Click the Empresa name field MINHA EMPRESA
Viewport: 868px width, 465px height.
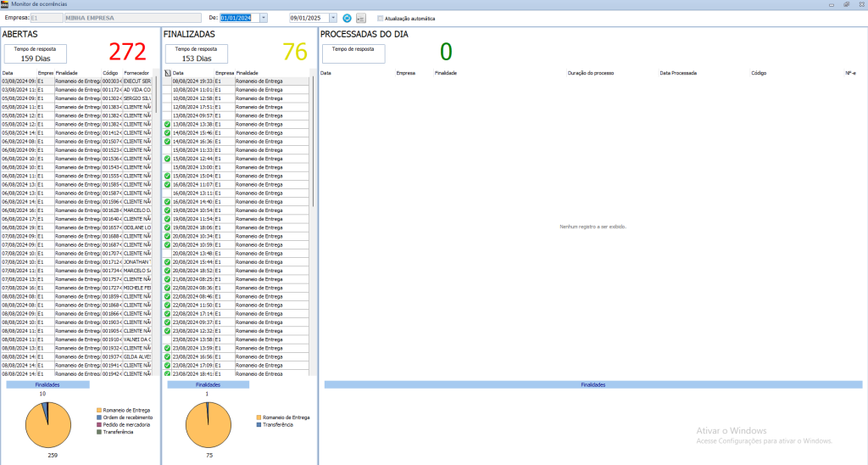[x=145, y=18]
